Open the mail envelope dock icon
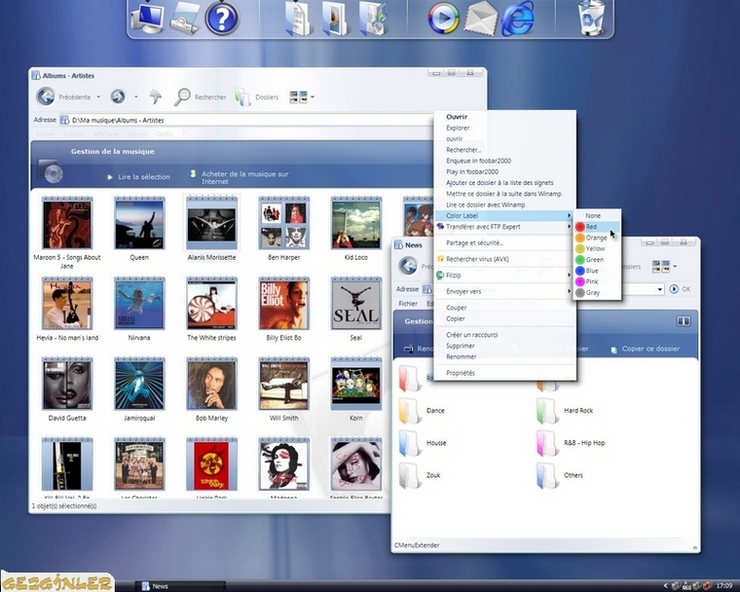 480,19
